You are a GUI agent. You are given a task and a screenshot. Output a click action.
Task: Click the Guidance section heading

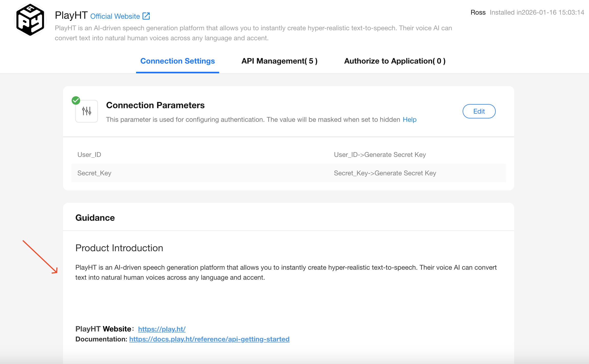point(95,218)
